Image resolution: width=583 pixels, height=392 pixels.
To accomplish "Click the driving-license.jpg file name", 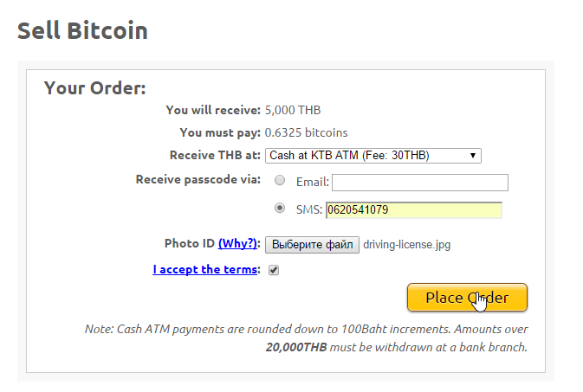I will tap(406, 245).
